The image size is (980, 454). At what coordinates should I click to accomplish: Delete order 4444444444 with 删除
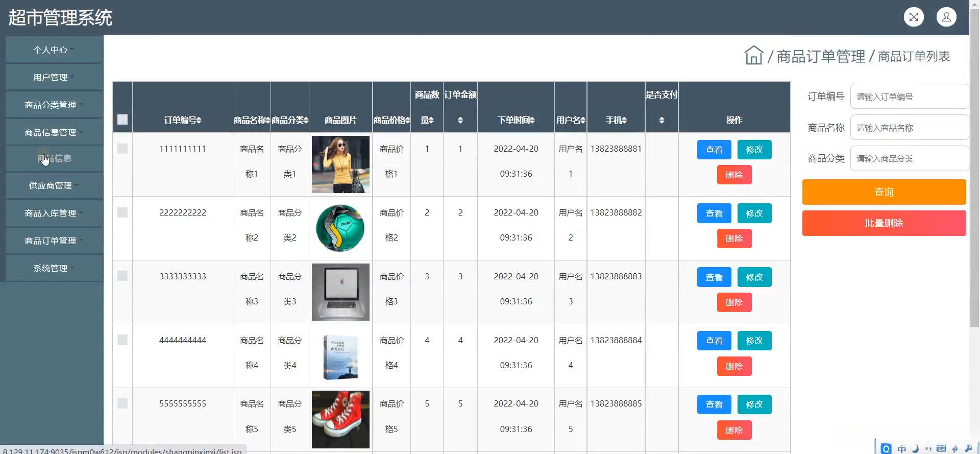point(734,366)
